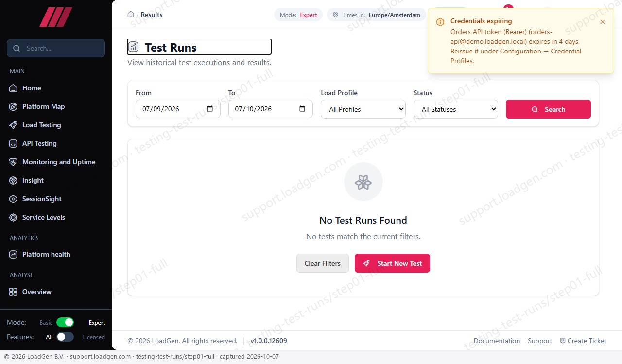The width and height of the screenshot is (622, 364).
Task: Open the Status filter dropdown
Action: [x=456, y=109]
